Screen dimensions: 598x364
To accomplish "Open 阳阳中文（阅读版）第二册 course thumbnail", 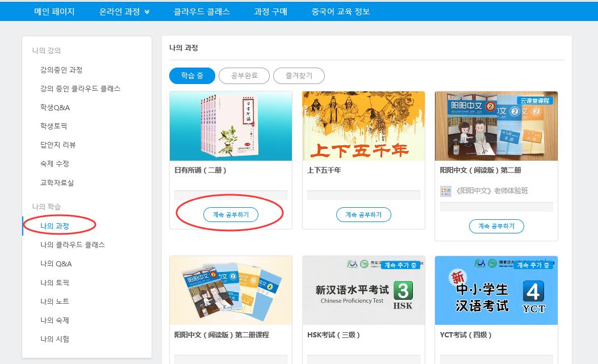I will pyautogui.click(x=496, y=126).
